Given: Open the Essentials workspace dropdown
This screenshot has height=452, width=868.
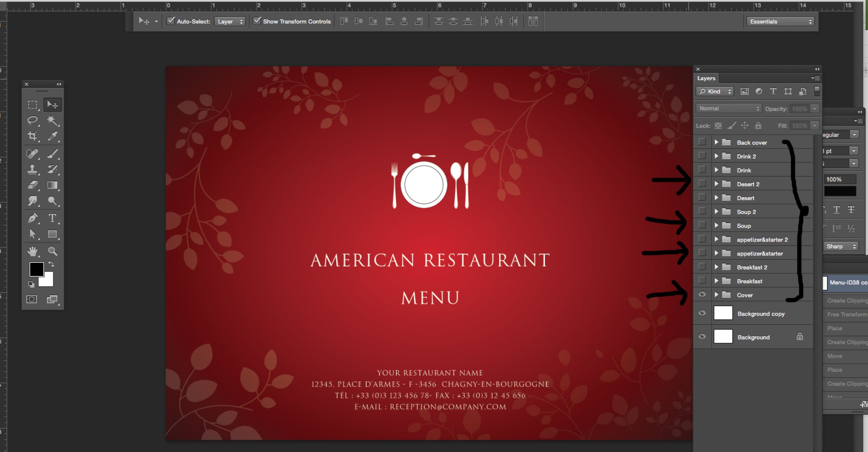Looking at the screenshot, I should point(780,21).
